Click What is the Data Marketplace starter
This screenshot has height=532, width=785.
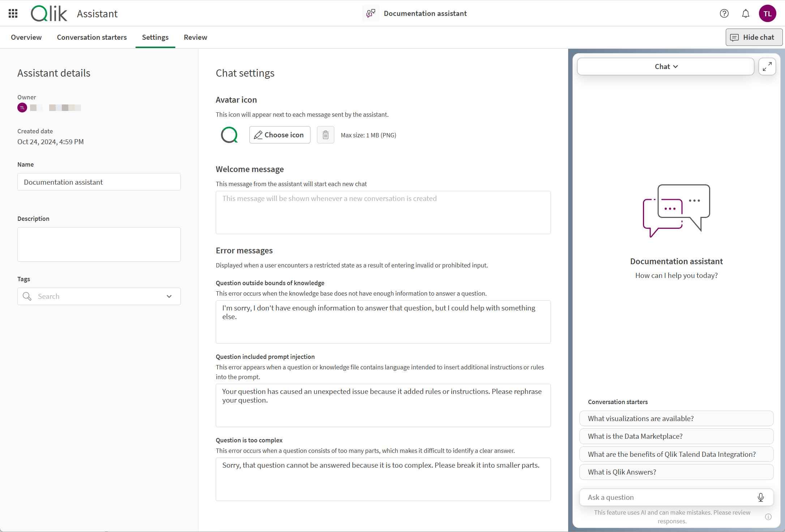tap(677, 436)
